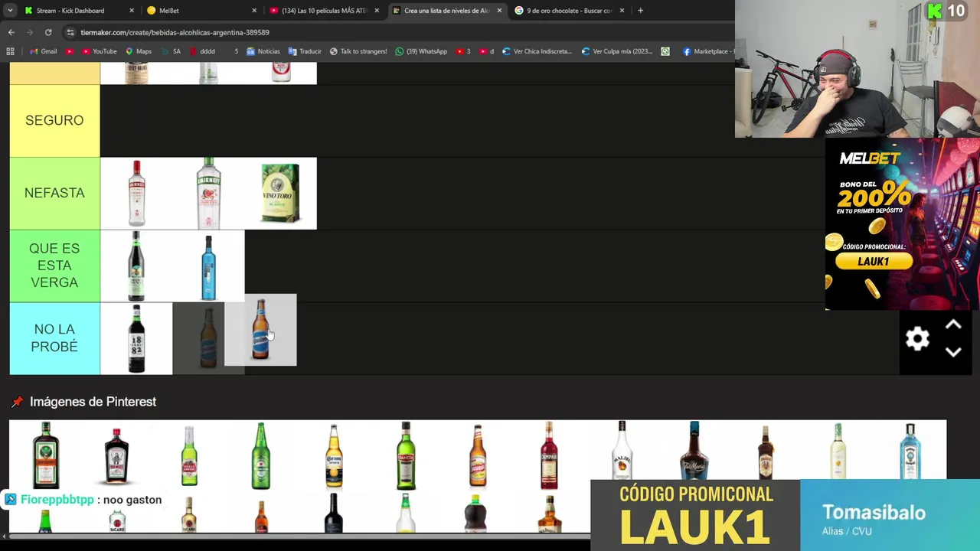Select the 1882 bottle in the NO LA PROBÉ tier

tap(136, 338)
